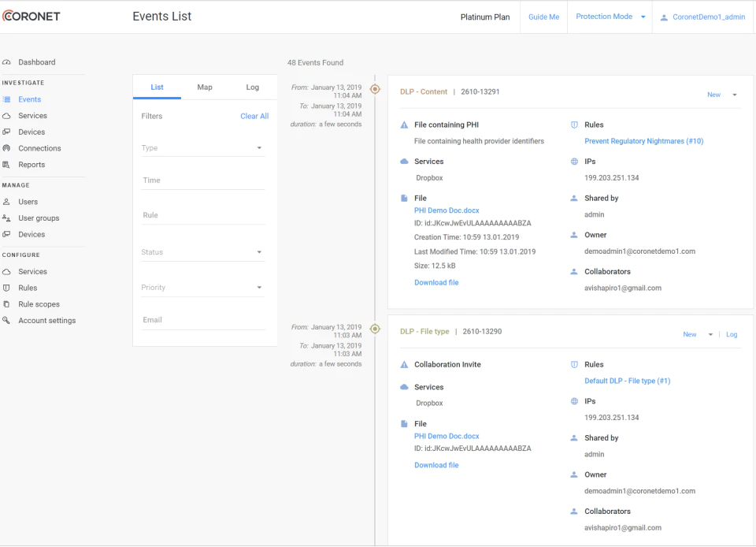
Task: Click the Rule scopes clipboard icon
Action: [6, 304]
